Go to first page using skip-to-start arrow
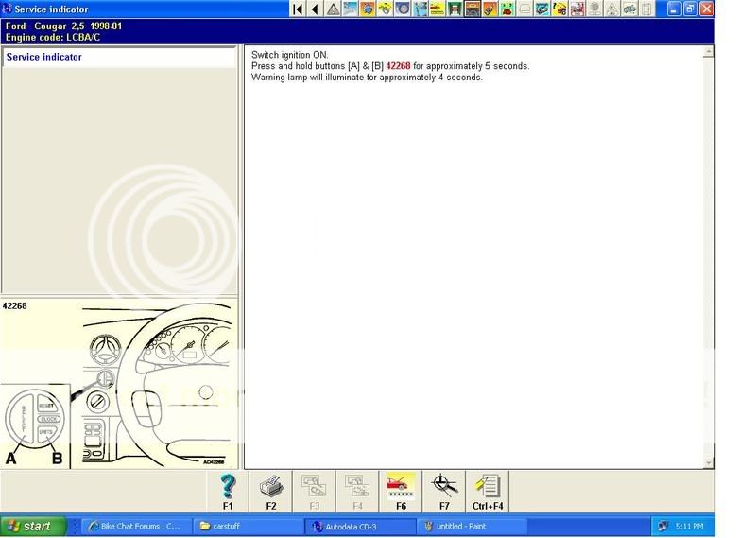Viewport: 756px width, 538px height. coord(298,9)
